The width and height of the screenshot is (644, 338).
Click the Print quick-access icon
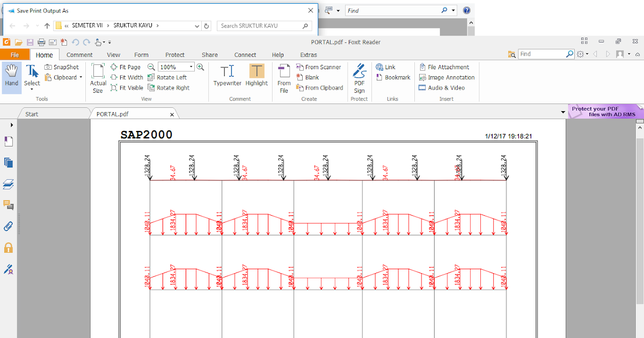click(x=41, y=42)
